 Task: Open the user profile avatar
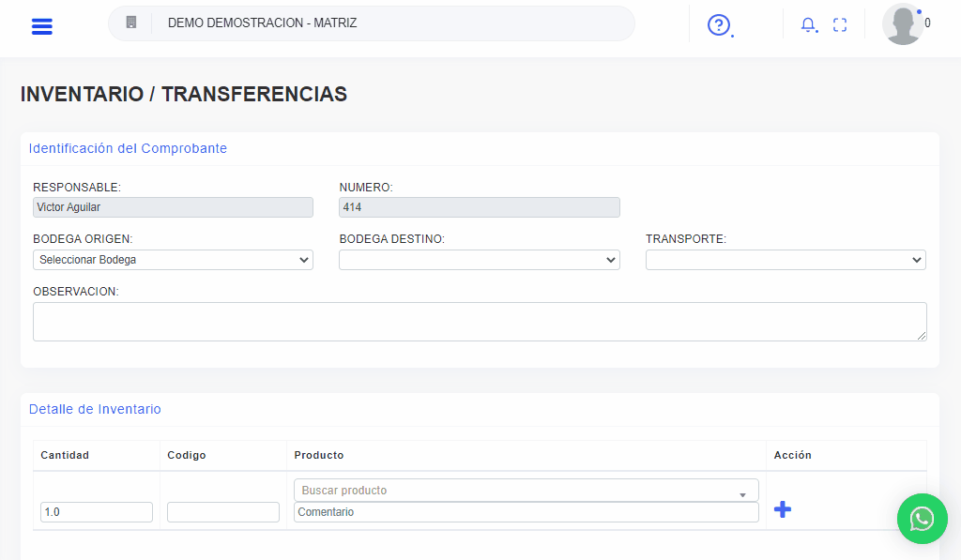click(x=903, y=24)
